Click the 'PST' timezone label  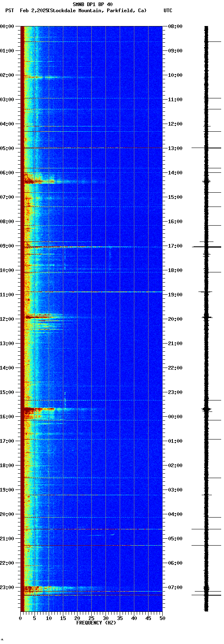pyautogui.click(x=9, y=11)
